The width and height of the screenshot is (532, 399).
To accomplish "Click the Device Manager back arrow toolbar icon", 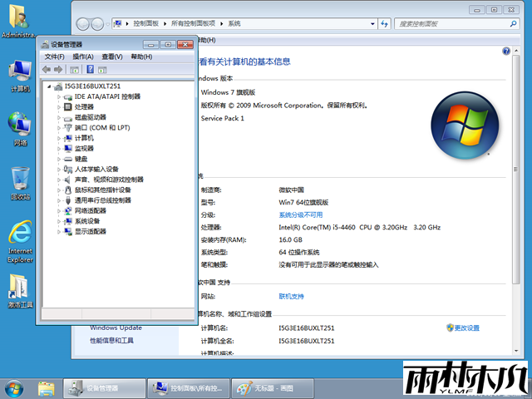I will click(47, 70).
